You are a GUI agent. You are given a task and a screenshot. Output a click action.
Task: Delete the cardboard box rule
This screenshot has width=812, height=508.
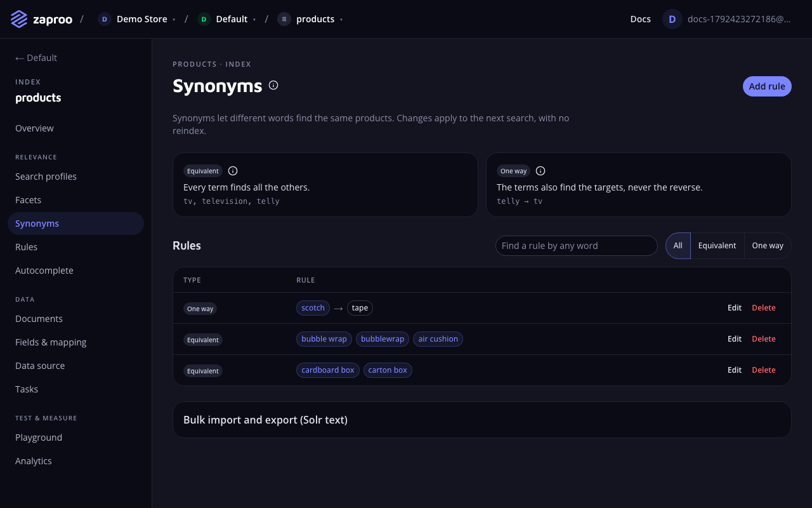[x=764, y=370]
